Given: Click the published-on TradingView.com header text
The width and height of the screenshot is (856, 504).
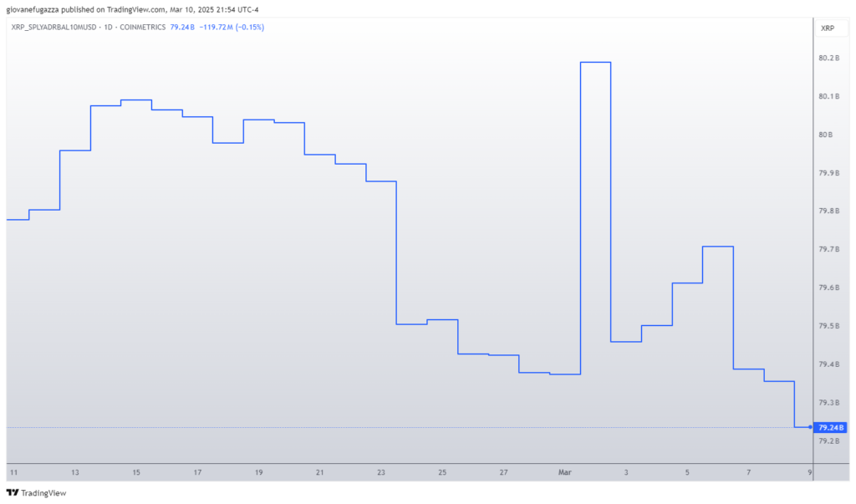Looking at the screenshot, I should (132, 9).
